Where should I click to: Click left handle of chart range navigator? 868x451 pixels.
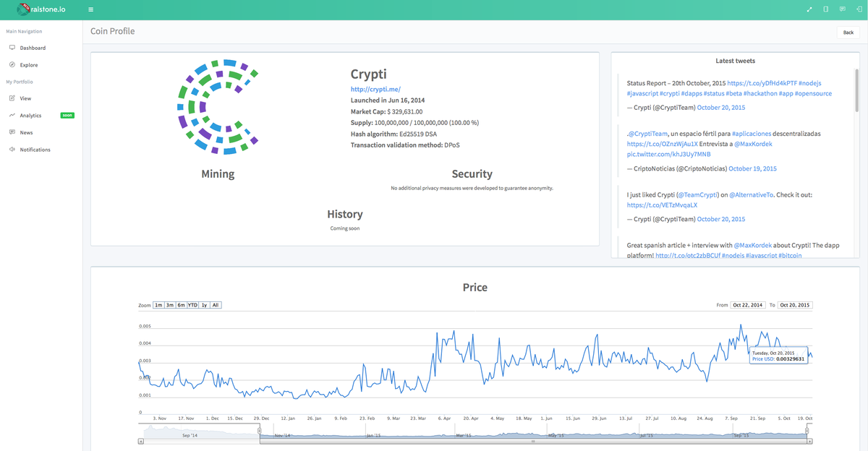click(260, 431)
